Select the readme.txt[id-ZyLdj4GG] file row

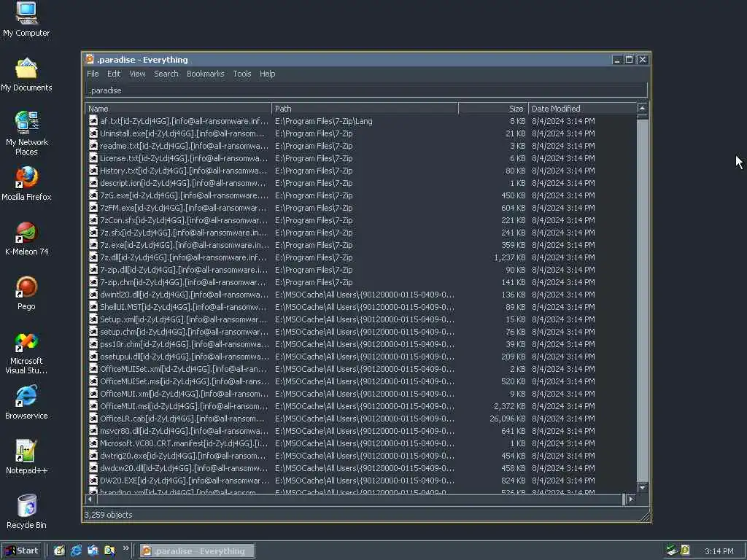[361, 146]
